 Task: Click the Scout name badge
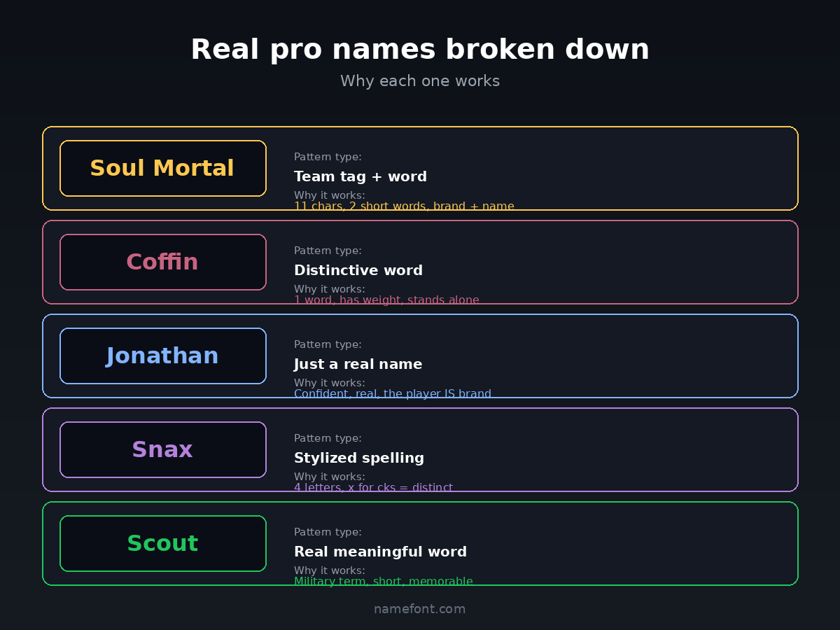(x=162, y=544)
